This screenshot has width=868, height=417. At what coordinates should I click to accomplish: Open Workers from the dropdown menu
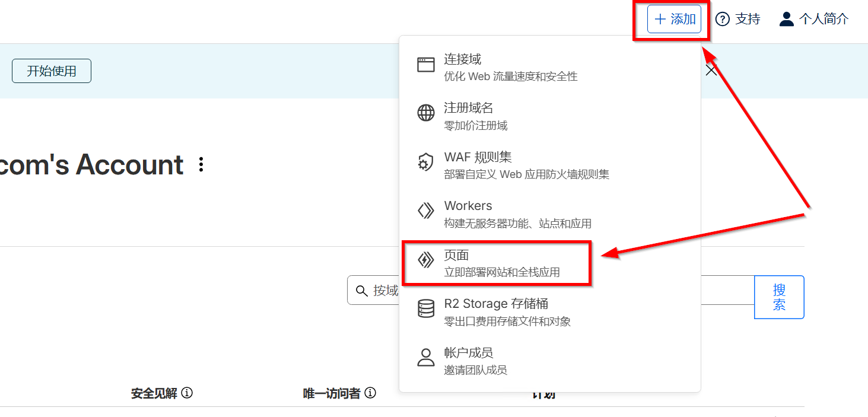tap(550, 214)
